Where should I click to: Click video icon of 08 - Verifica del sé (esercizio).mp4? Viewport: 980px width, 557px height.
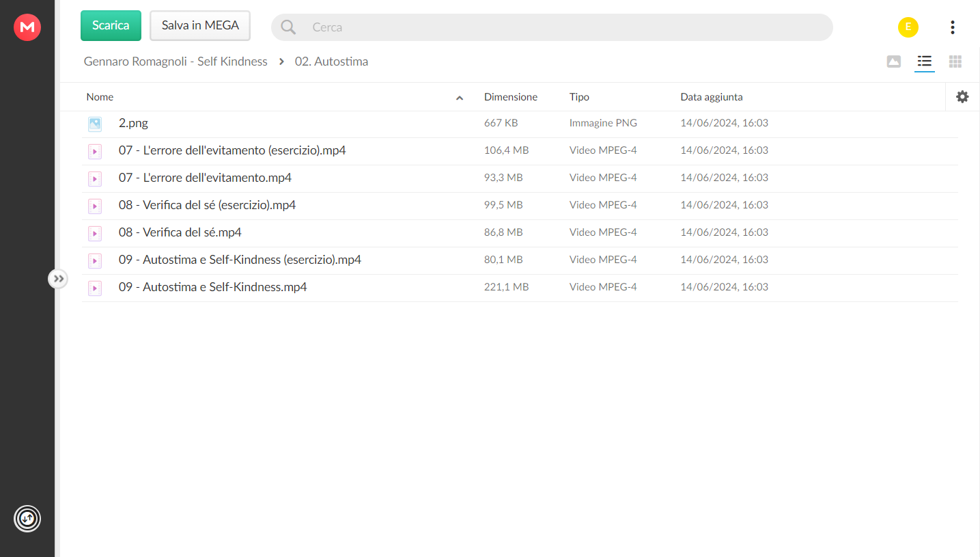(94, 206)
